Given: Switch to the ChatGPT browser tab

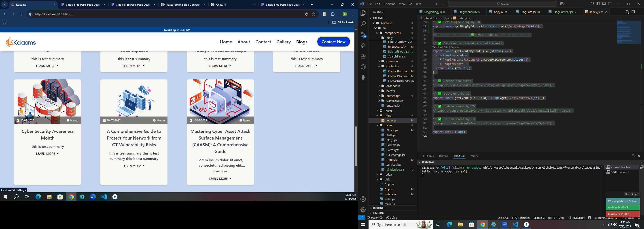Looking at the screenshot, I should coord(233,4).
